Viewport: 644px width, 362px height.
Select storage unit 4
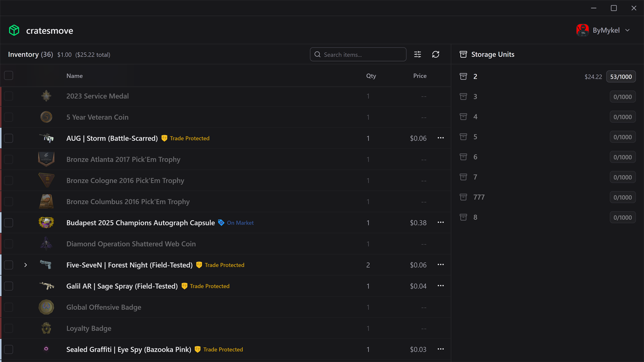[x=547, y=117]
